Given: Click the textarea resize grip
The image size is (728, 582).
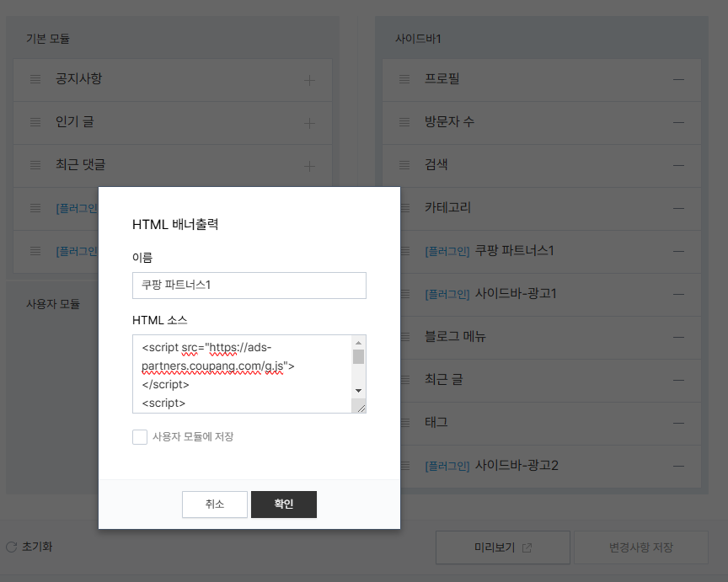Looking at the screenshot, I should coord(361,408).
